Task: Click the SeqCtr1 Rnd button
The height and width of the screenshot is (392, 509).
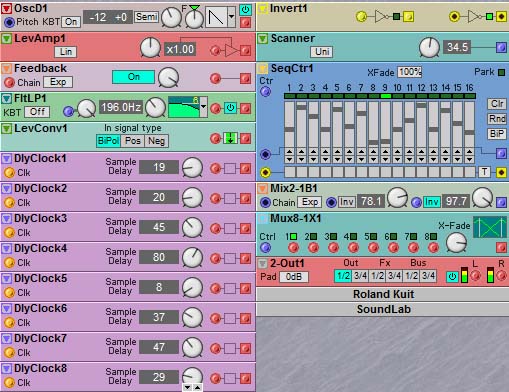Action: 497,119
